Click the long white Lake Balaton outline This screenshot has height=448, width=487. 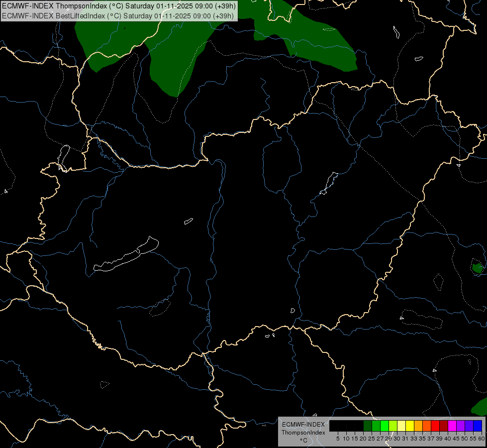[126, 254]
